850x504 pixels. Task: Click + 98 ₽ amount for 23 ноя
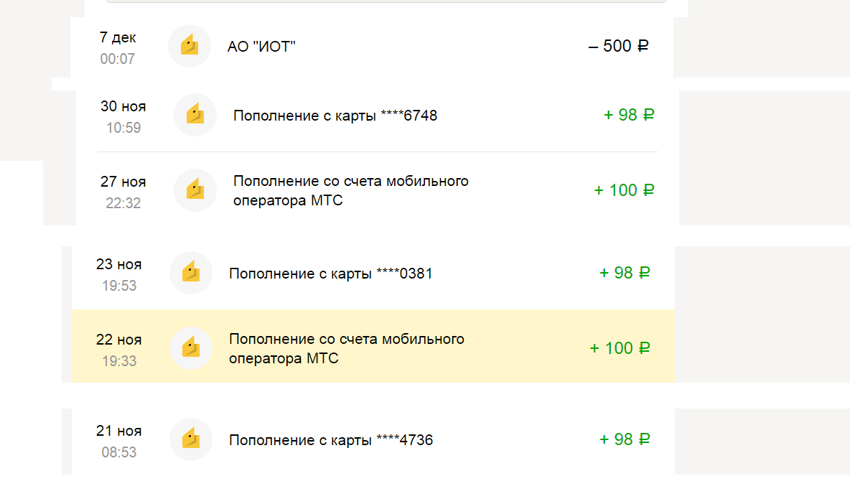tap(625, 273)
